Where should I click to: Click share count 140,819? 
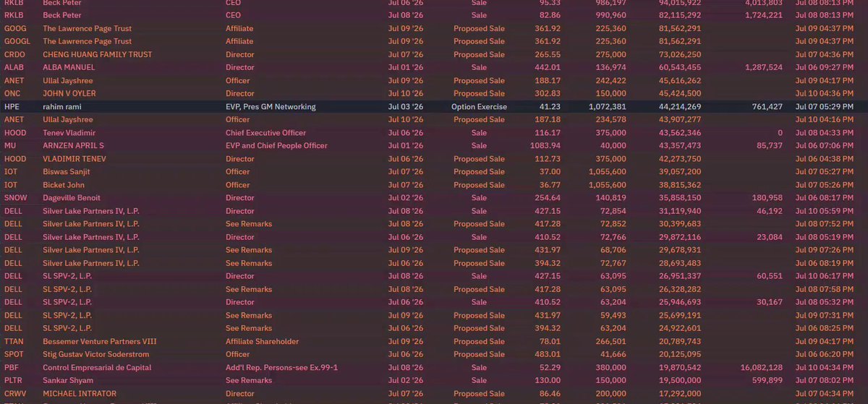610,197
